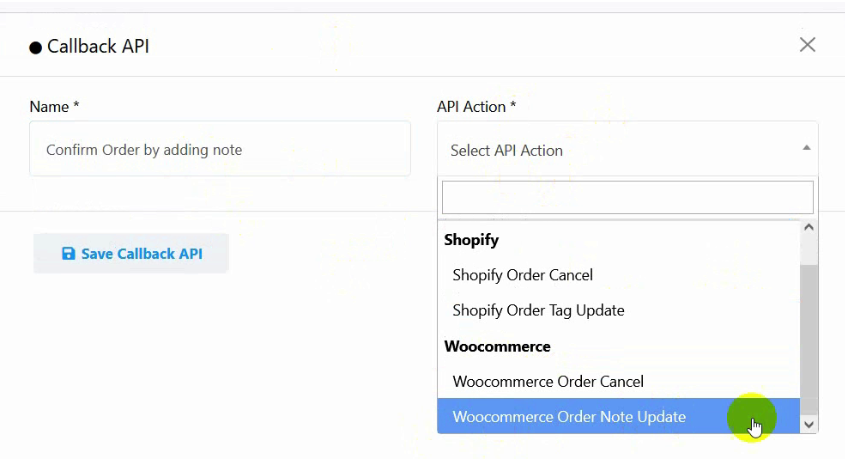Select Woocommerce Order Note Update
The width and height of the screenshot is (845, 461).
pos(619,416)
